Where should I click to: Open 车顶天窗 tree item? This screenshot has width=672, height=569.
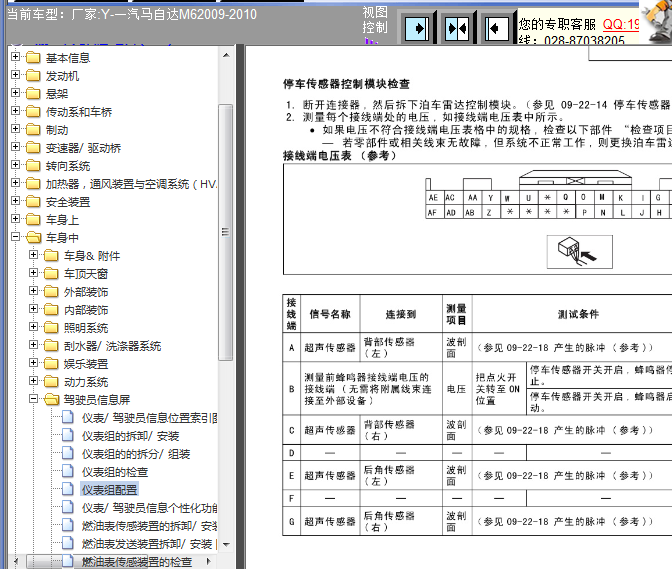(86, 274)
